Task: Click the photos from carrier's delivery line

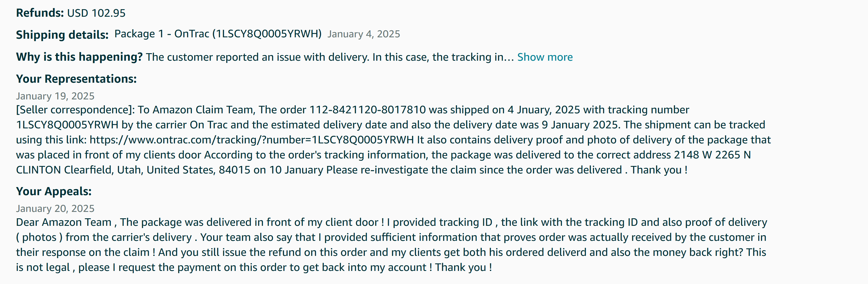Action: click(x=103, y=237)
